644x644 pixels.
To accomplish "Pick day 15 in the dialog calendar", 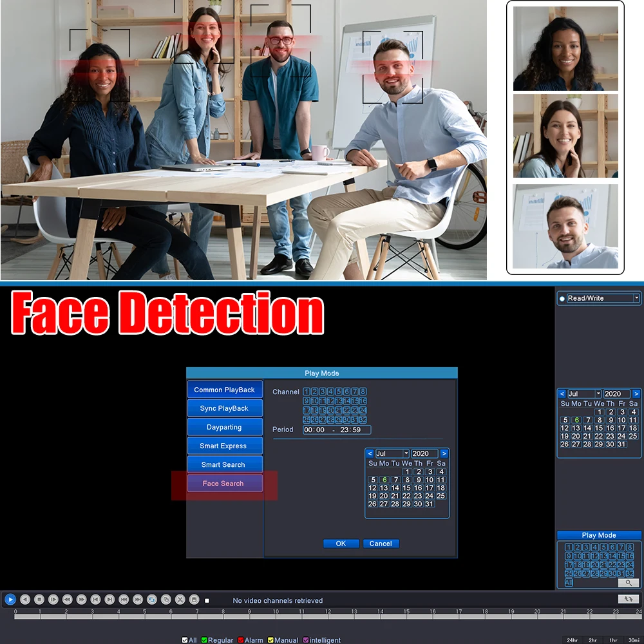I will (x=406, y=488).
